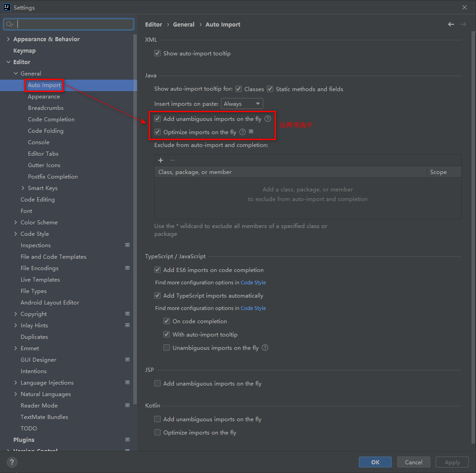Add an exclusion with plus icon
This screenshot has height=473, width=476.
(161, 160)
